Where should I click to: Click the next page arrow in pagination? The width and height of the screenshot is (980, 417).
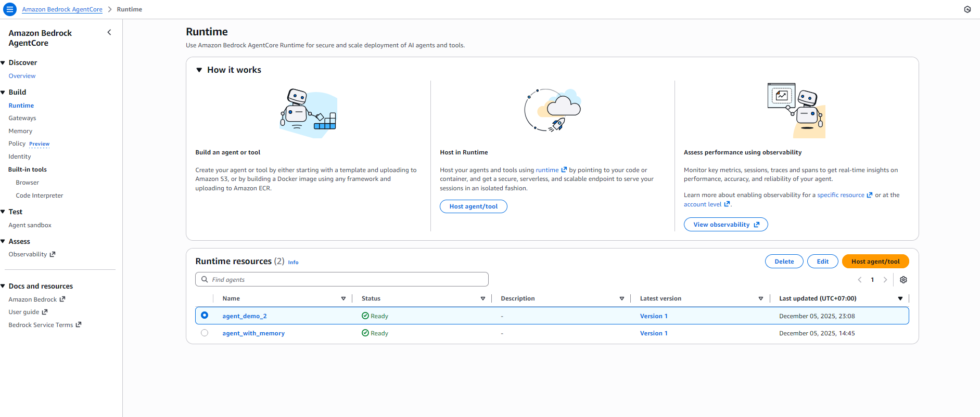[885, 280]
